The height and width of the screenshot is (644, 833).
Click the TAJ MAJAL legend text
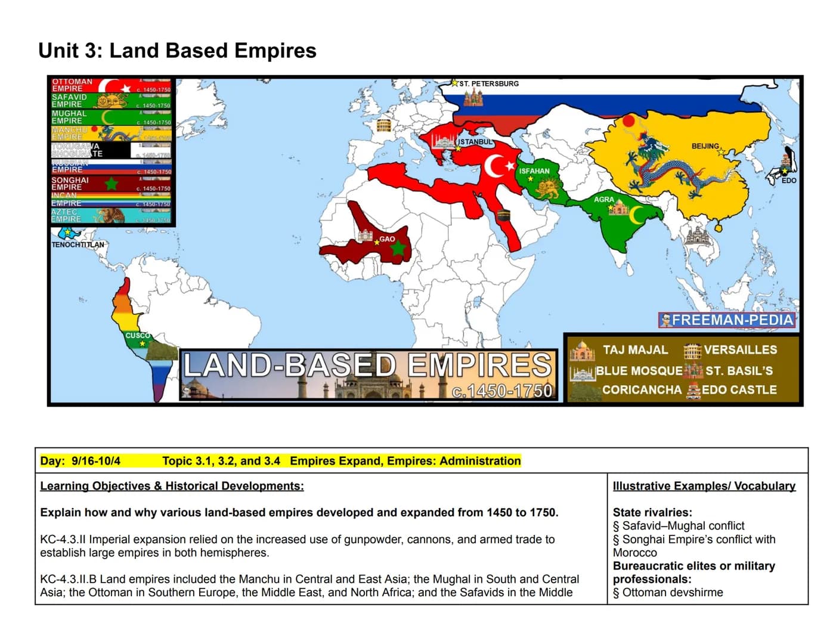[x=635, y=350]
